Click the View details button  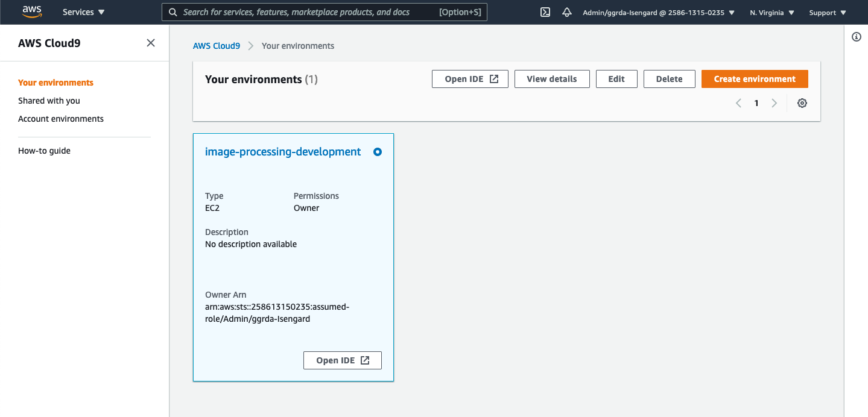coord(552,79)
